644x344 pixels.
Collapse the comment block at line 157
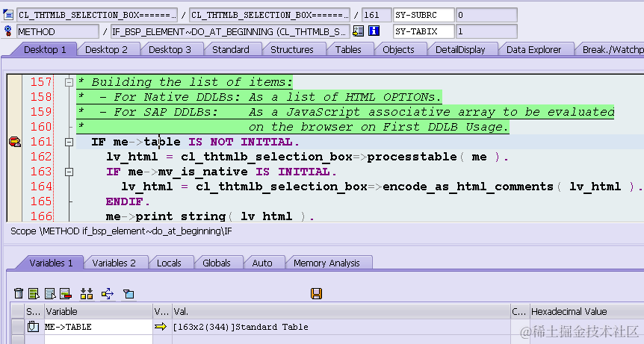click(69, 82)
